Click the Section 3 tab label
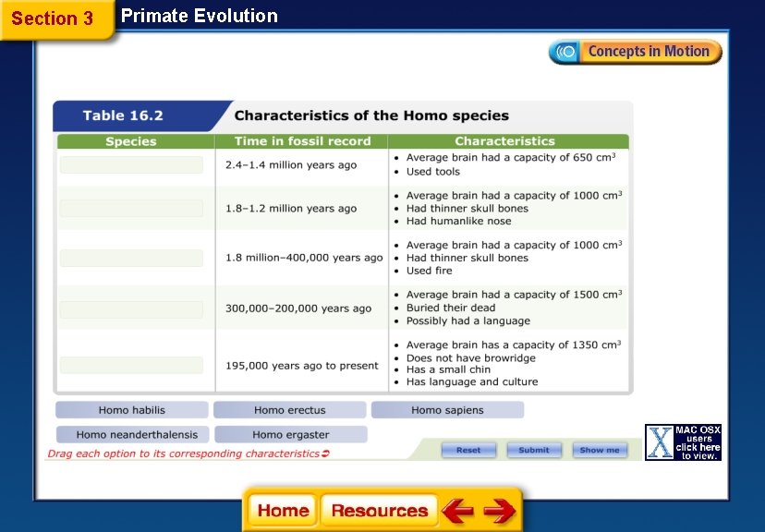Image resolution: width=765 pixels, height=532 pixels. (x=53, y=18)
